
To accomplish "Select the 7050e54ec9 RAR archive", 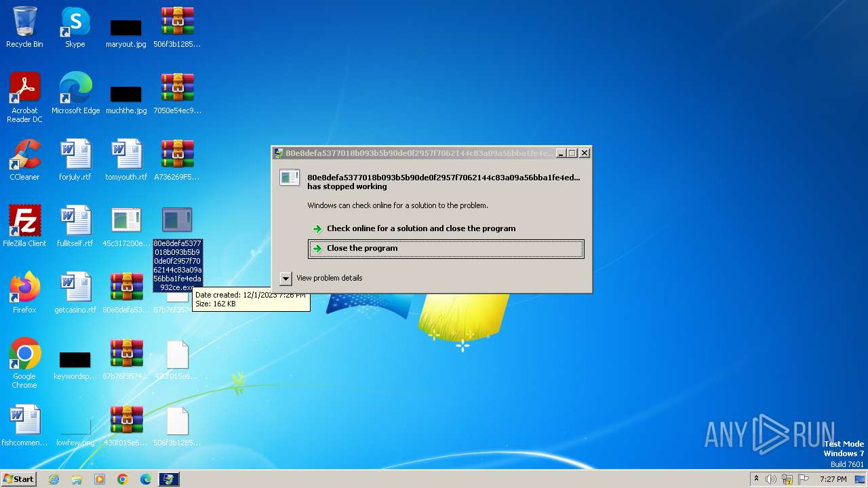I will [x=177, y=94].
